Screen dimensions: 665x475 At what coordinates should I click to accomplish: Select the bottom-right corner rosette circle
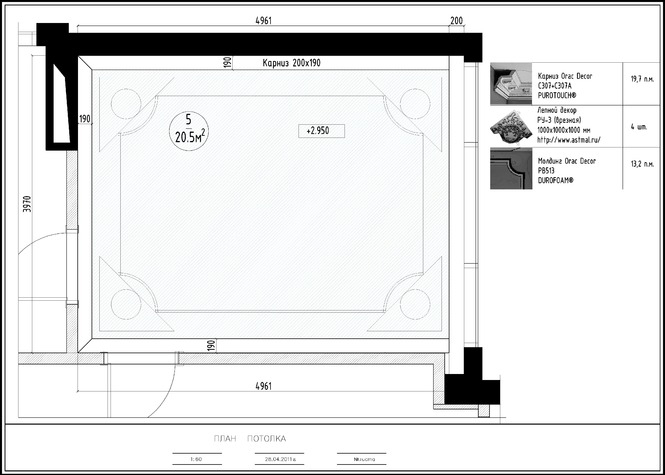[415, 303]
